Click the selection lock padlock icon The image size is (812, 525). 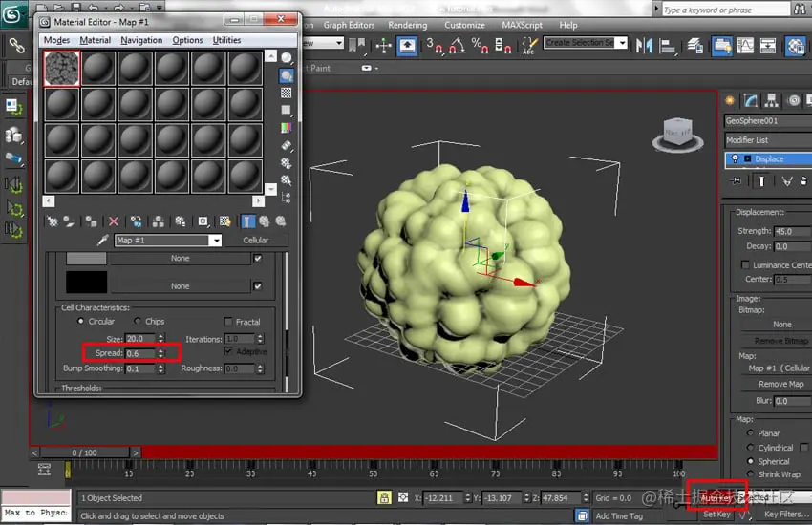[384, 497]
